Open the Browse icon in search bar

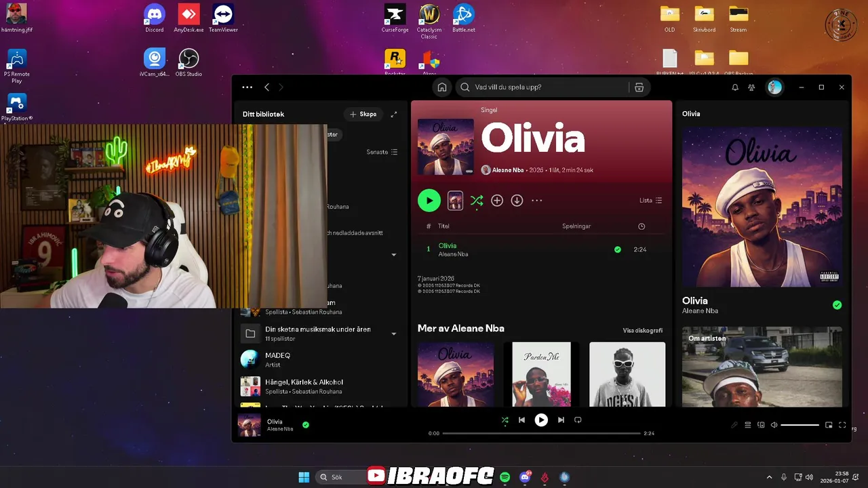coord(639,87)
